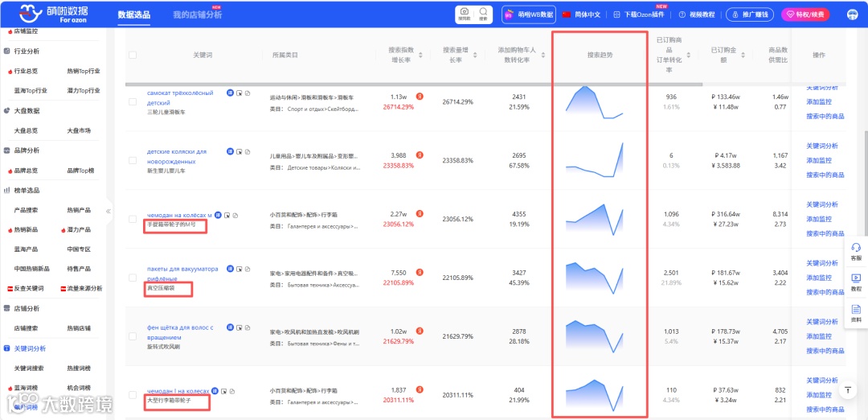This screenshot has width=868, height=420.
Task: Click the Yandex icon next to 1.13w
Action: tap(420, 97)
